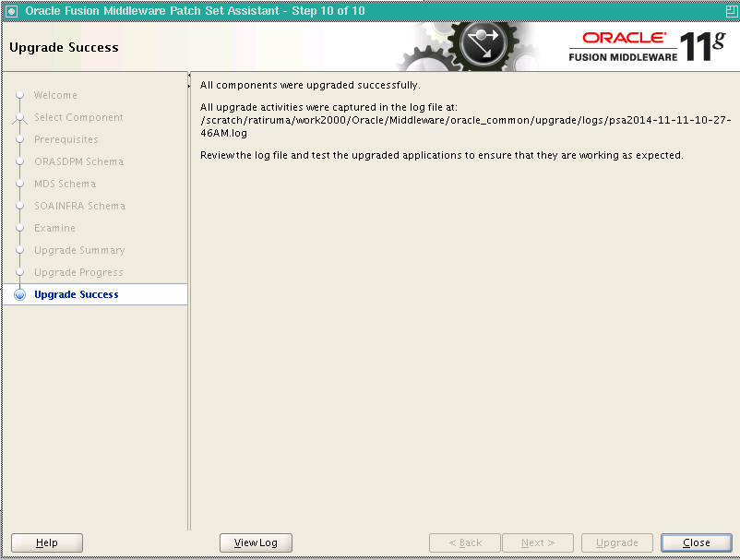Click the Help button
The width and height of the screenshot is (740, 560).
tap(47, 542)
